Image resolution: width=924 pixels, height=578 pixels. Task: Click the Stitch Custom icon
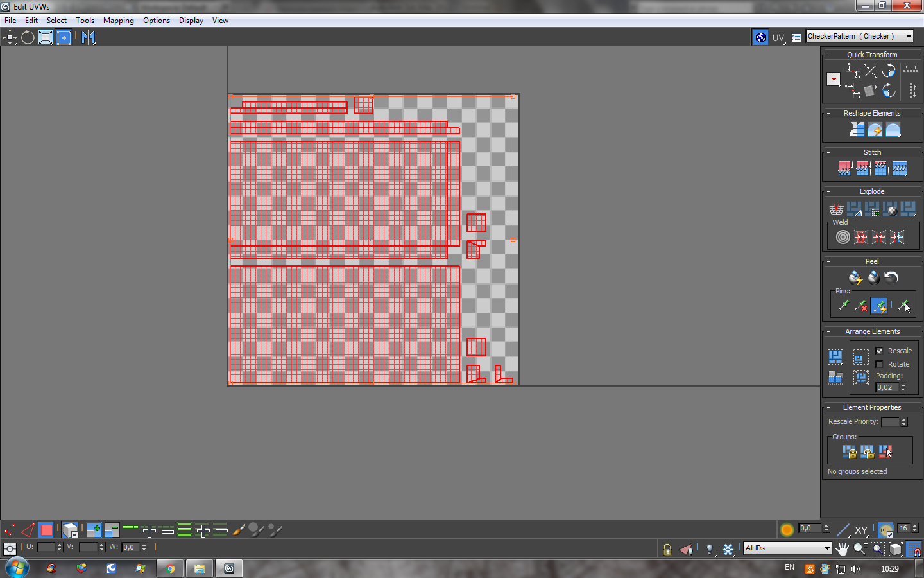pos(900,169)
